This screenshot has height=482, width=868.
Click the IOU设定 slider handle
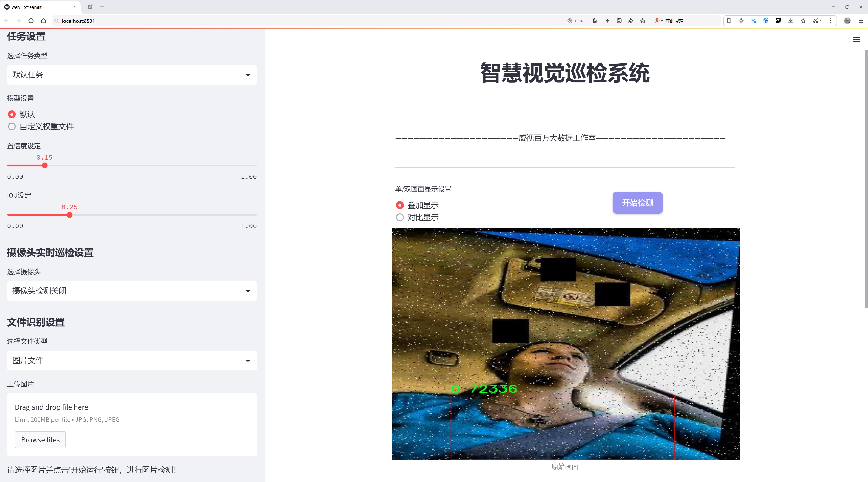pyautogui.click(x=70, y=215)
